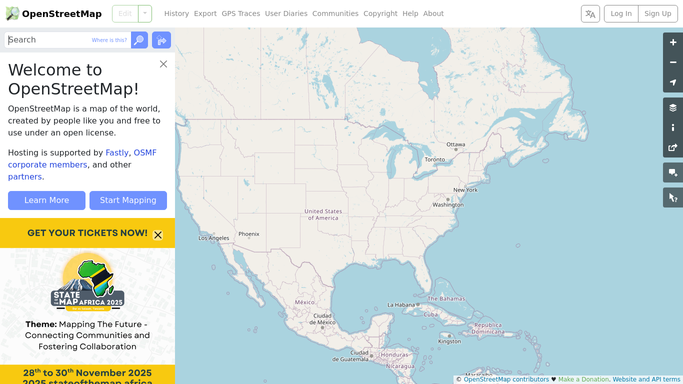Screen dimensions: 683x384
Task: Open the map key info panel
Action: pyautogui.click(x=673, y=128)
